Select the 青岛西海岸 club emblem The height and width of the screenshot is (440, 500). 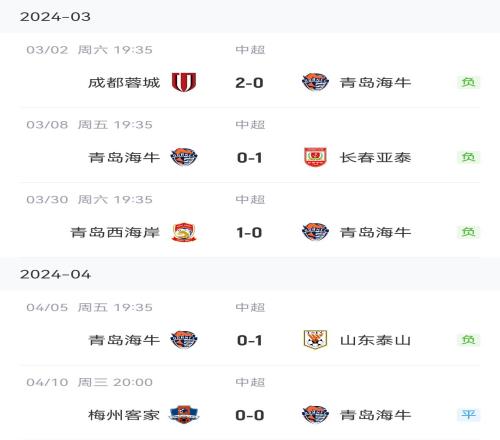click(x=184, y=232)
